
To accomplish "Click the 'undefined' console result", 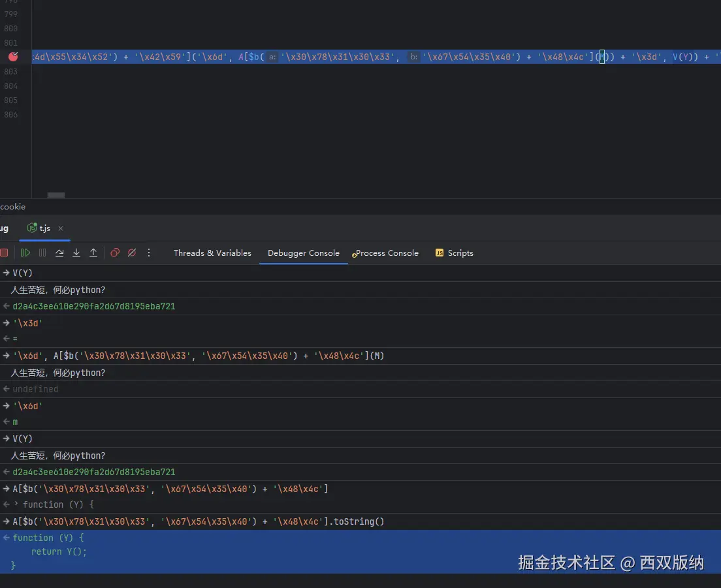I will (x=35, y=389).
